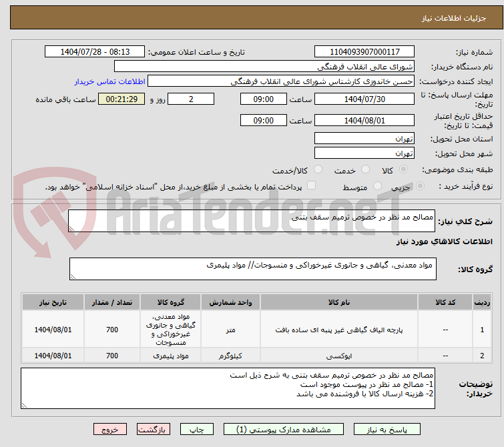This screenshot has width=504, height=447.
Task: Open اطلاعات تماس خریدار link
Action: click(x=110, y=81)
